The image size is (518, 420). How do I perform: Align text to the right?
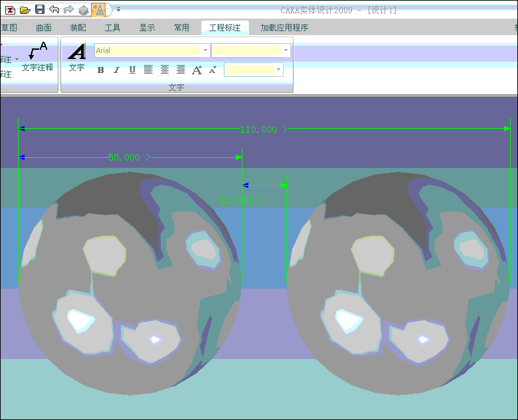[181, 70]
